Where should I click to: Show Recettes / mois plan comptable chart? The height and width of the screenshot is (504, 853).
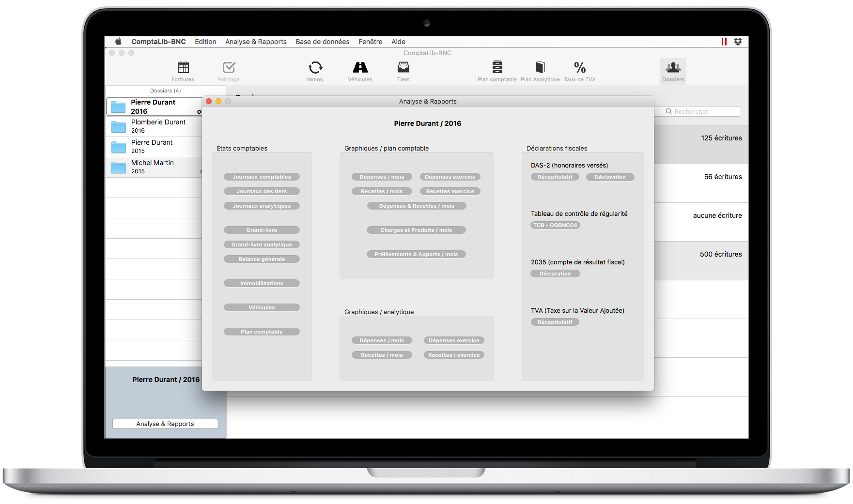tap(382, 191)
